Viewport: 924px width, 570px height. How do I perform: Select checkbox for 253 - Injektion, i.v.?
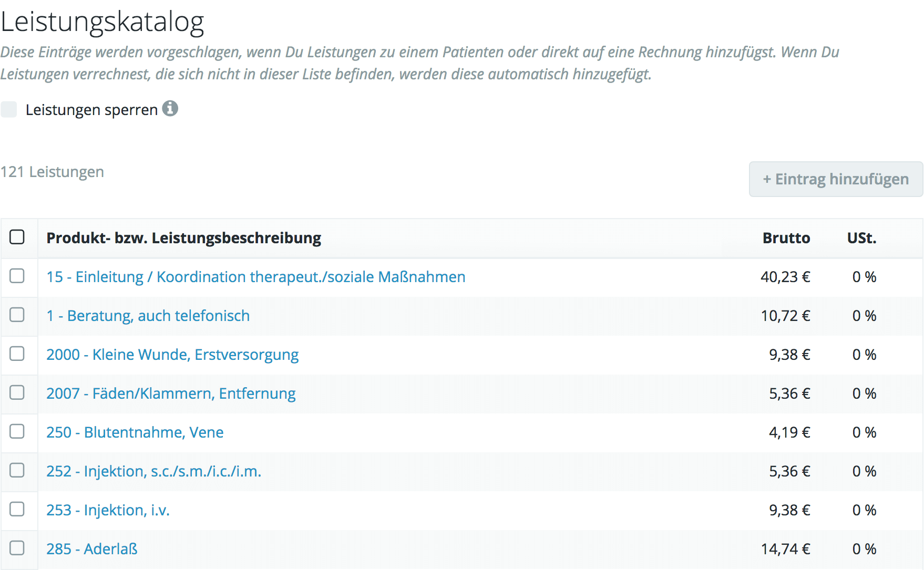coord(17,509)
